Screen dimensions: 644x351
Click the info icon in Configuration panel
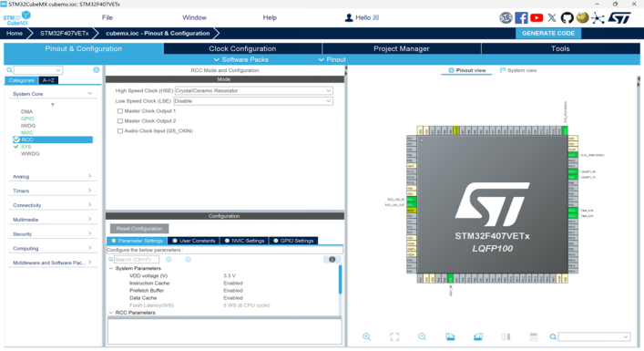pyautogui.click(x=332, y=259)
